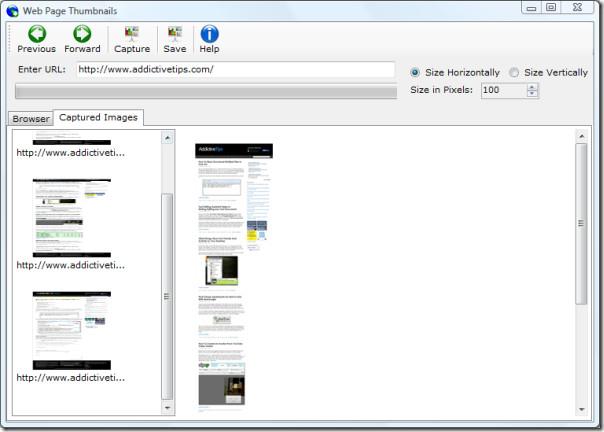Viewport: 604px width, 432px height.
Task: Click the Web Page Thumbnails app icon
Action: (x=12, y=11)
